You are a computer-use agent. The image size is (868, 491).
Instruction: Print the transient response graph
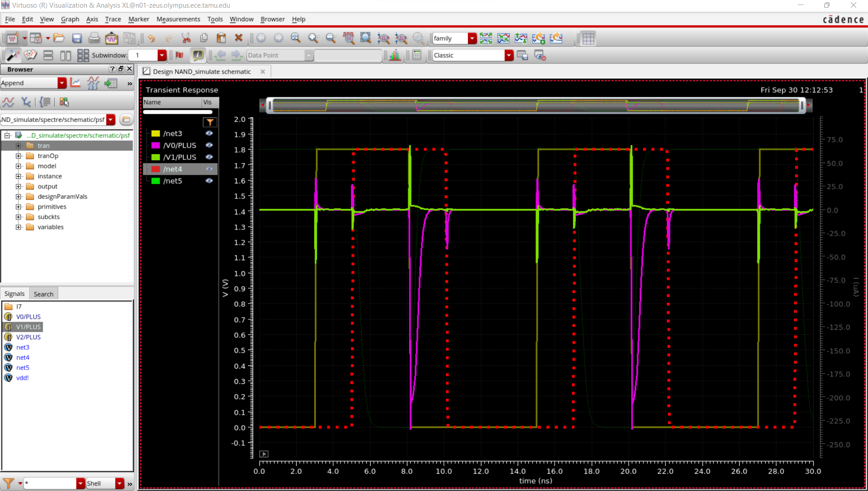click(x=94, y=38)
